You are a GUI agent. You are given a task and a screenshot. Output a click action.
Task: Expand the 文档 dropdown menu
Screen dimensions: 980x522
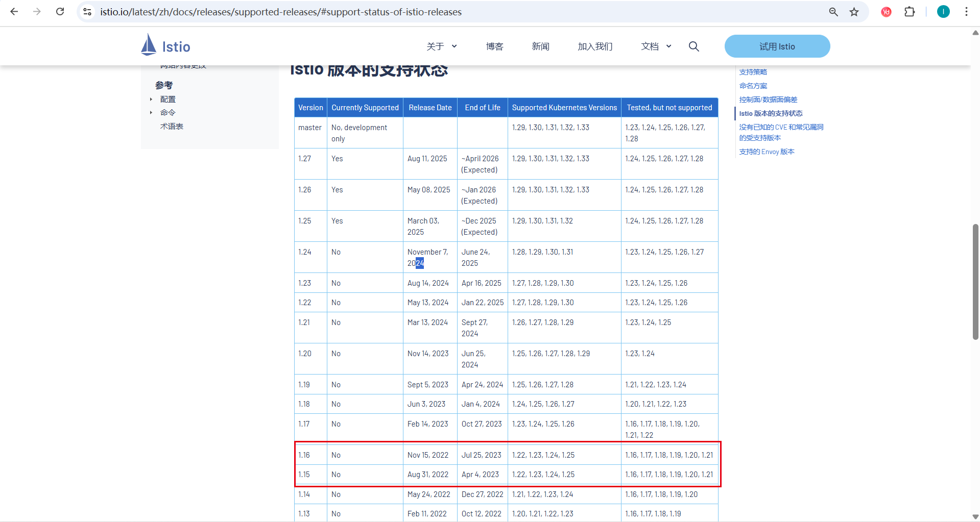656,46
